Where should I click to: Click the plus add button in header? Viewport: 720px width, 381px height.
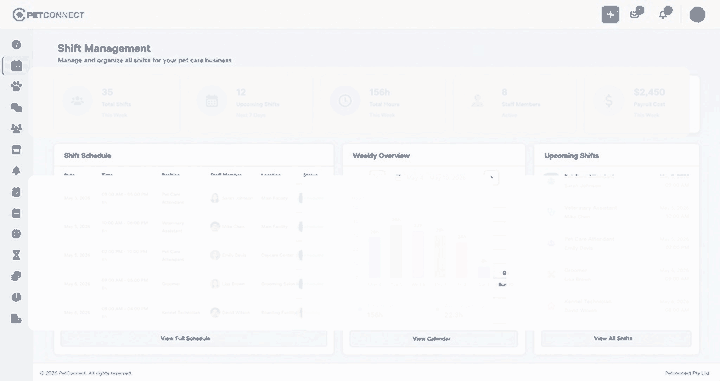(x=610, y=15)
